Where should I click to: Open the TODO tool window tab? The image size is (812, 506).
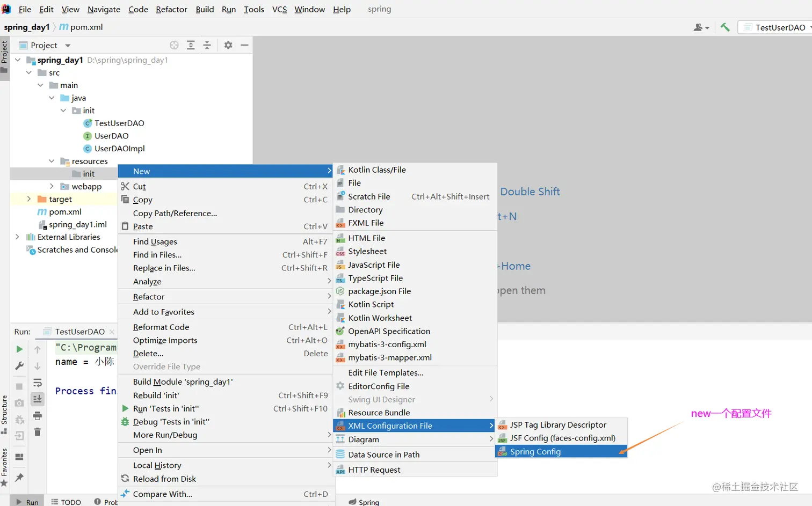(x=66, y=502)
